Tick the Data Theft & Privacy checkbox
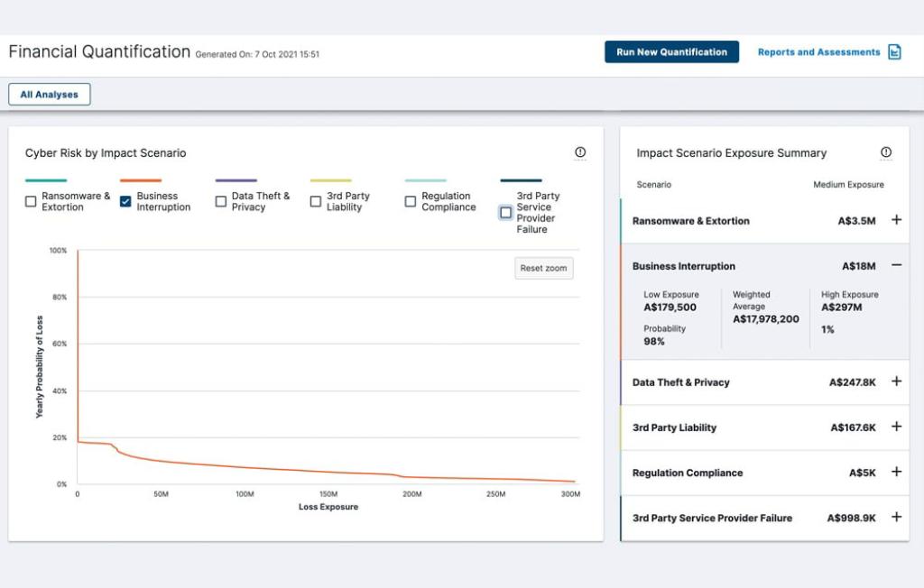This screenshot has height=588, width=924. tap(221, 201)
